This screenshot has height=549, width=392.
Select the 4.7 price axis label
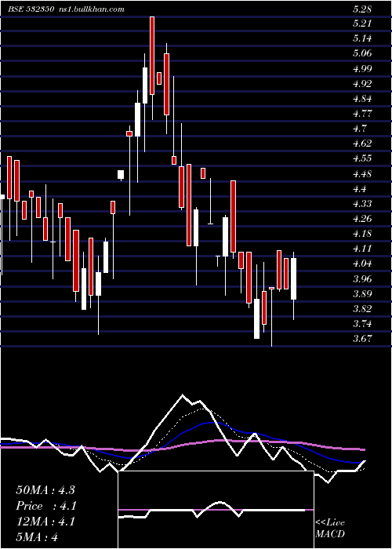click(x=360, y=129)
